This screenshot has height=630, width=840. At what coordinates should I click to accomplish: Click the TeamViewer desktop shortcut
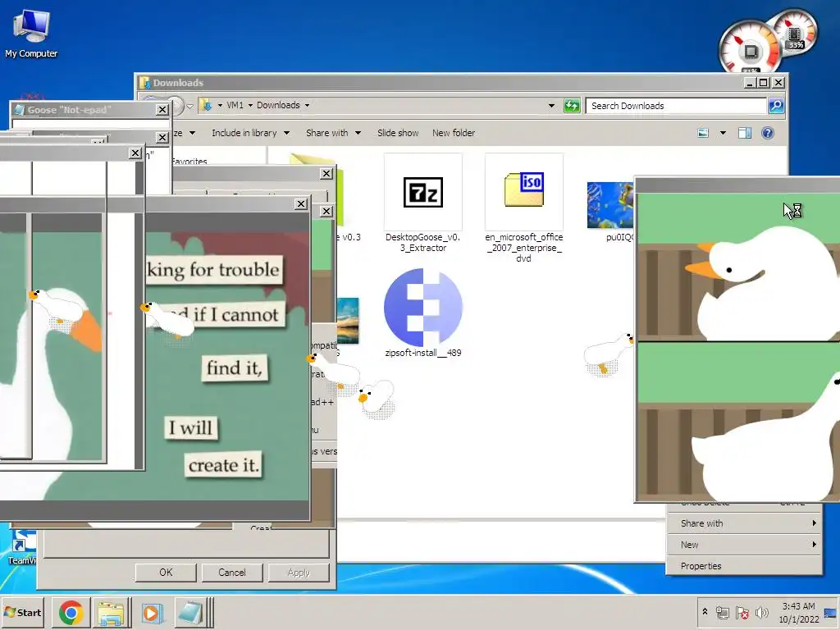coord(21,546)
